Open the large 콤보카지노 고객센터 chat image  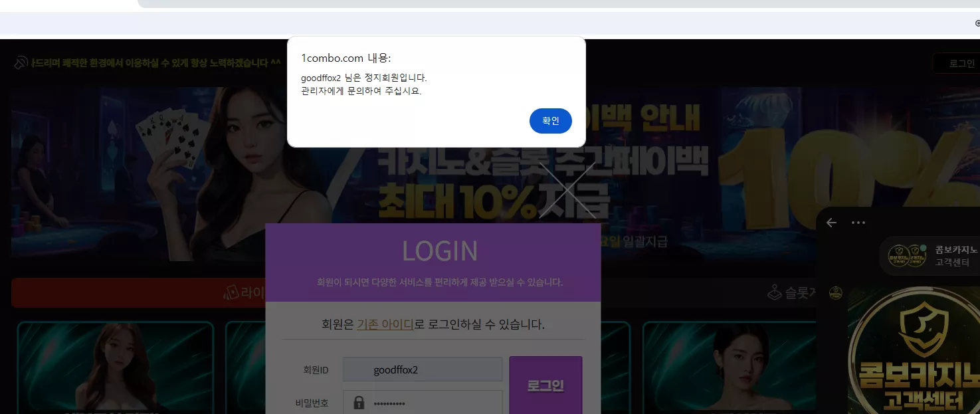[914, 350]
